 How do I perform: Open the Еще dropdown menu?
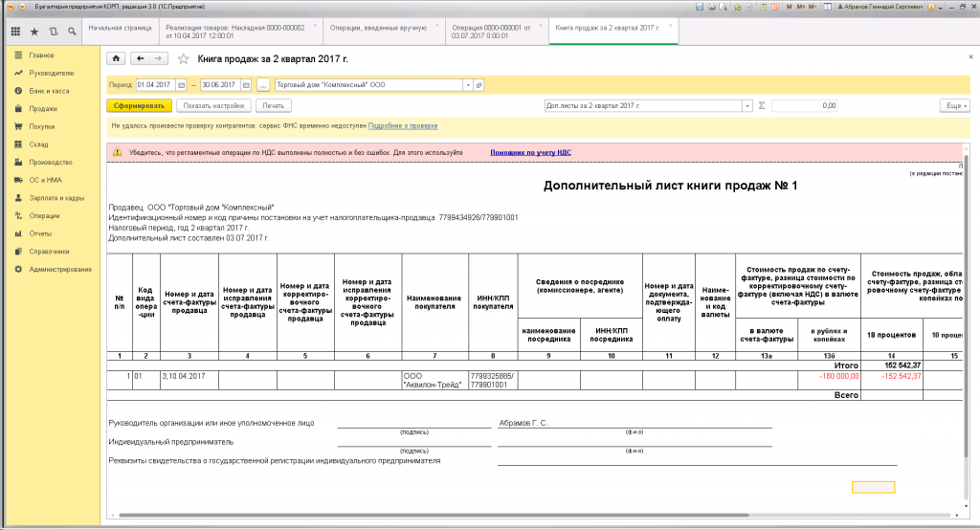(954, 105)
